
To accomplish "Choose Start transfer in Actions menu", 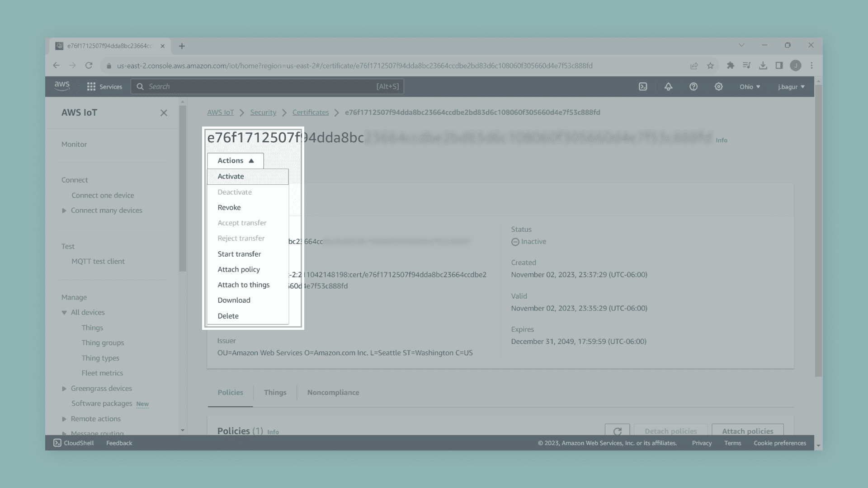I will pyautogui.click(x=248, y=254).
